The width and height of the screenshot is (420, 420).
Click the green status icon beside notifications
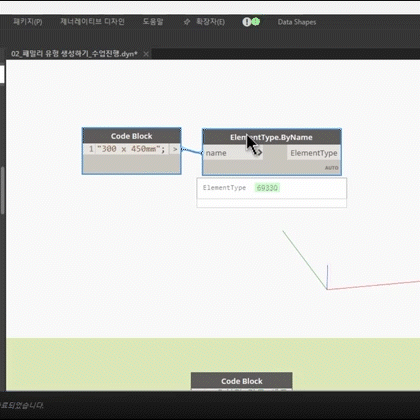255,22
